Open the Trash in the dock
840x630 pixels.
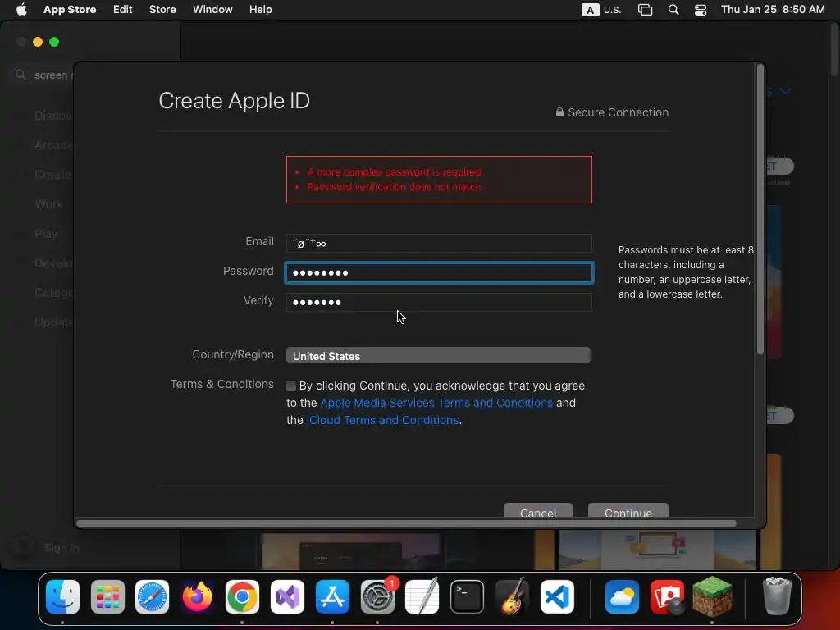777,596
